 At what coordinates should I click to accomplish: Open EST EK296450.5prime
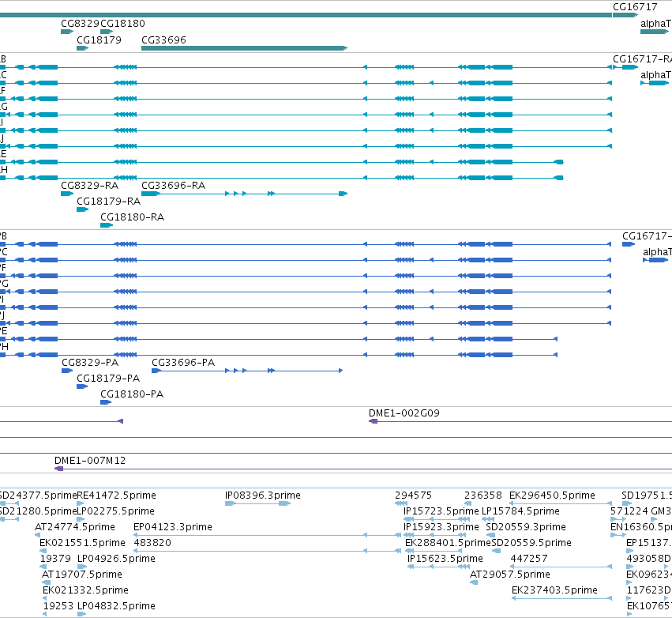point(553,496)
